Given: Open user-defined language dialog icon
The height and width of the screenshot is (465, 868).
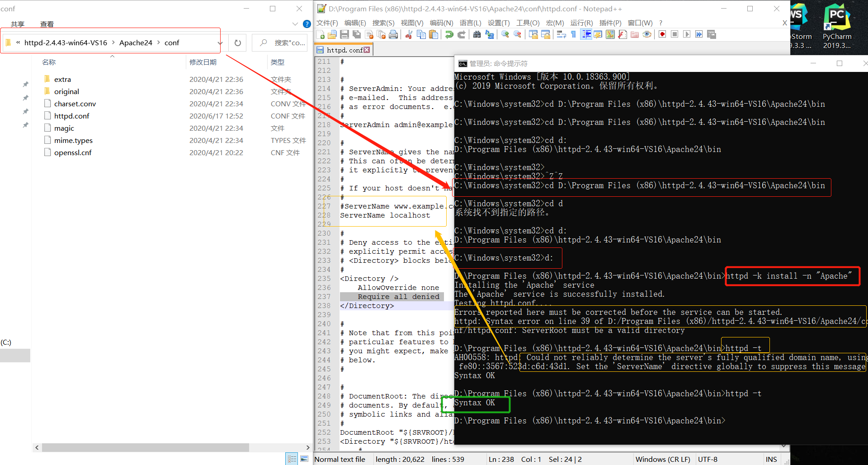Looking at the screenshot, I should (598, 34).
